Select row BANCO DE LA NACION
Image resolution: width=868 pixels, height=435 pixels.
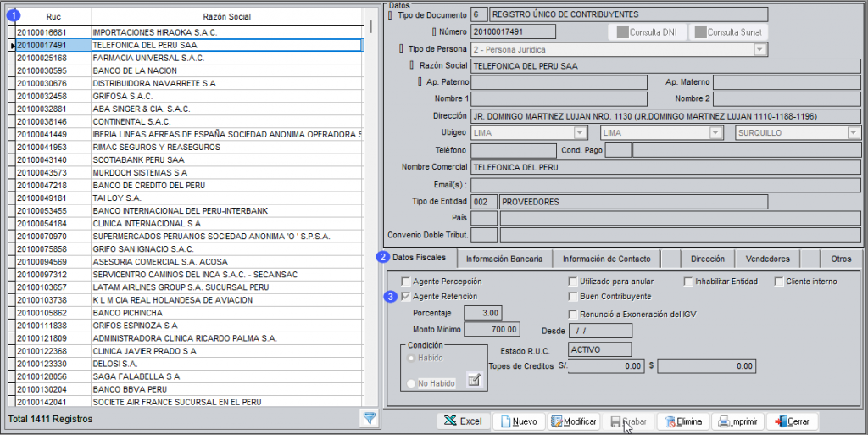(x=189, y=70)
